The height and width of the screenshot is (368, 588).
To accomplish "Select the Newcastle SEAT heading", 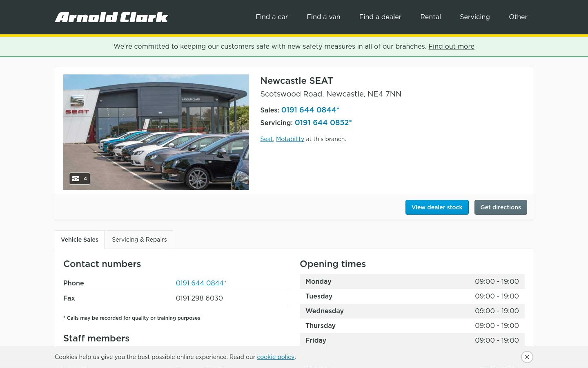I will click(x=296, y=81).
